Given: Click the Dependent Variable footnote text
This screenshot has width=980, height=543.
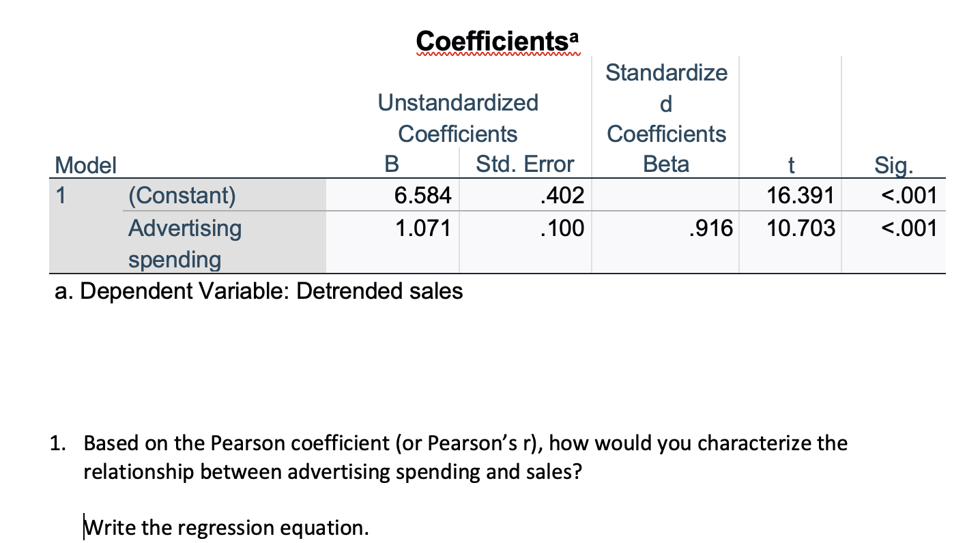Looking at the screenshot, I should [x=259, y=291].
